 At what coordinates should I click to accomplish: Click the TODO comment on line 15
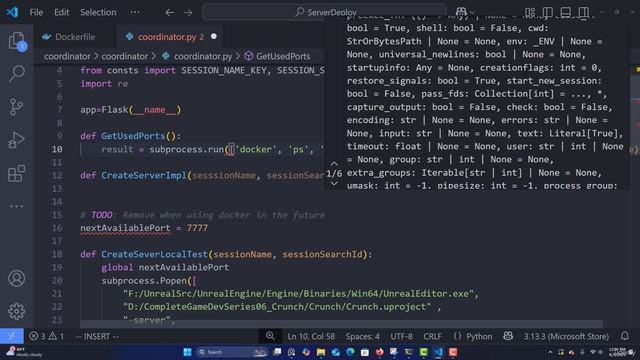(202, 215)
